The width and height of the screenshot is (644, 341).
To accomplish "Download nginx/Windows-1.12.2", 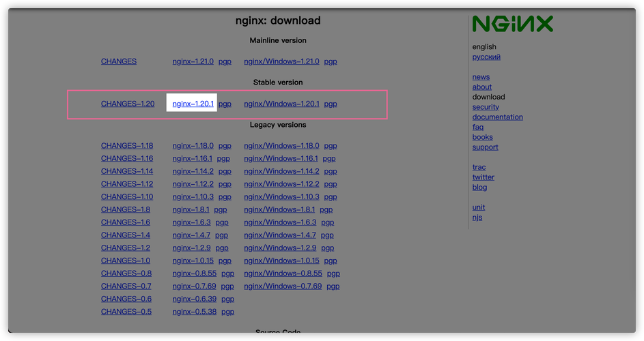I will point(281,184).
